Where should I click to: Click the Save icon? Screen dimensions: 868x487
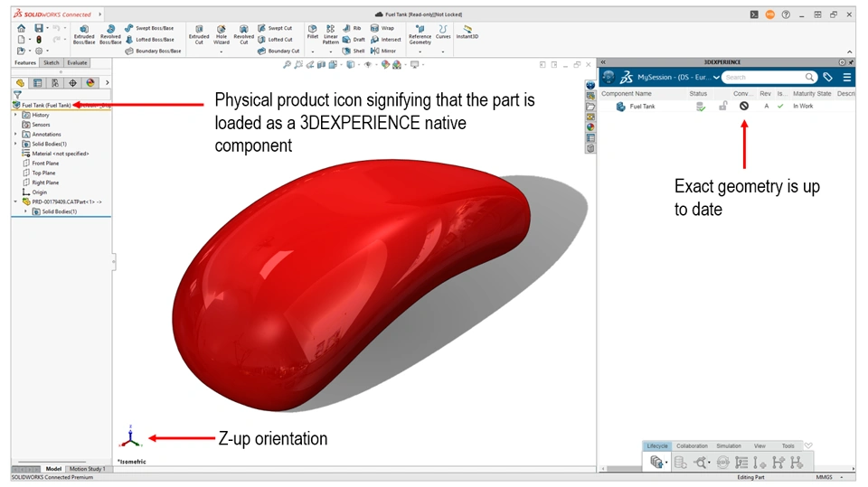click(39, 28)
